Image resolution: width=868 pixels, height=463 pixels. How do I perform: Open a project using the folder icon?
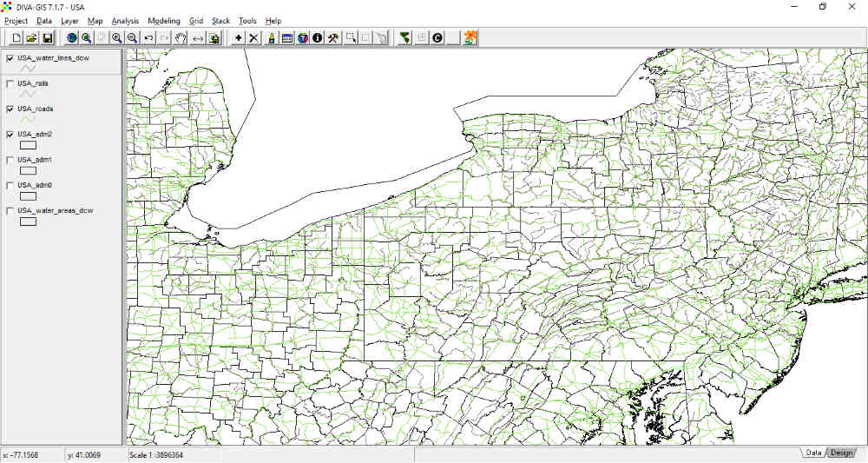pos(31,37)
